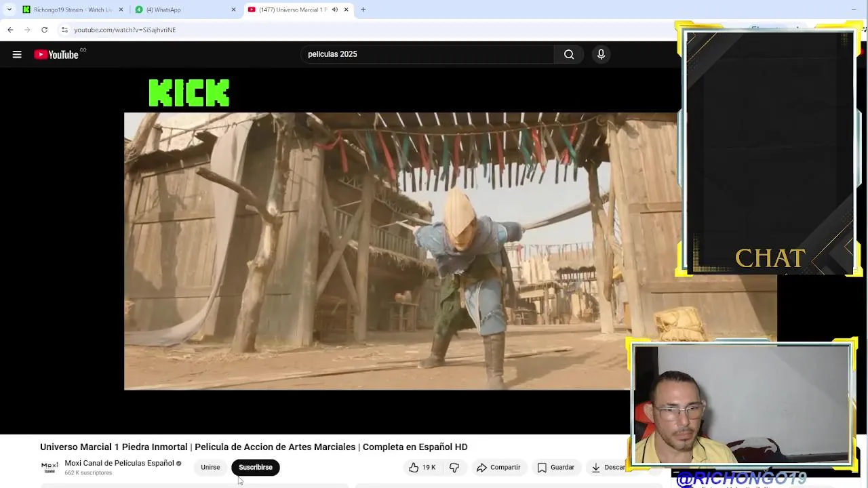Click the 662 K suscriptores text

point(88,473)
